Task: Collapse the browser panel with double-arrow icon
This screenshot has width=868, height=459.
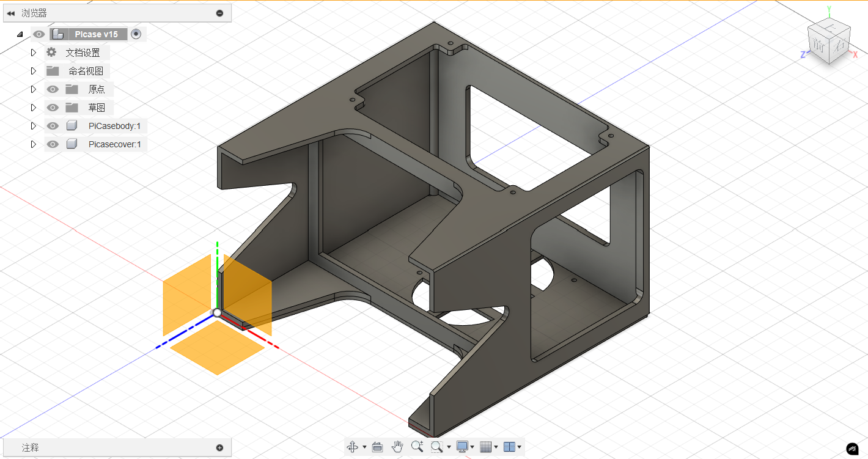Action: click(x=10, y=13)
